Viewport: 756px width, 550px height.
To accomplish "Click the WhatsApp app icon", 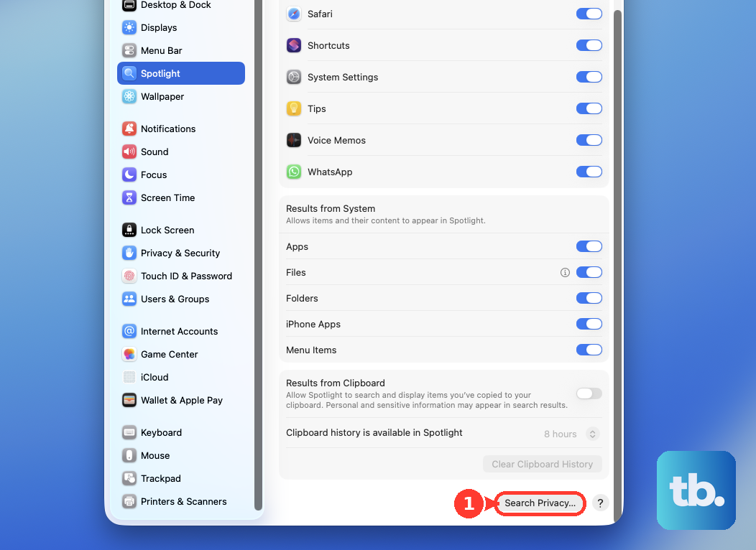I will coord(294,172).
